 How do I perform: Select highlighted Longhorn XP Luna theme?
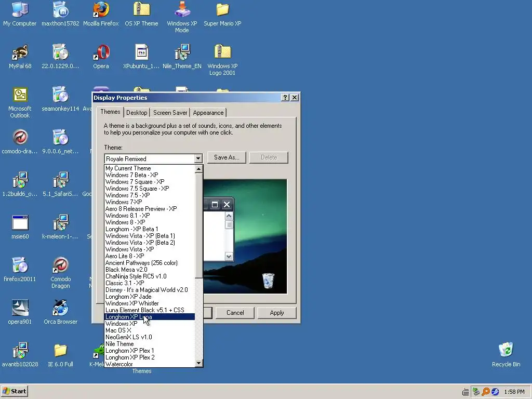[150, 317]
